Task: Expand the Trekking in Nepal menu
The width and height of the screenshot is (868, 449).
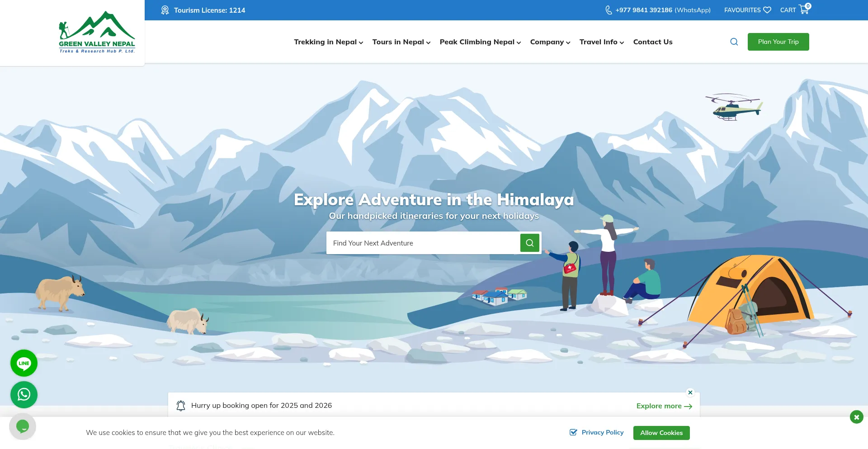Action: 329,42
